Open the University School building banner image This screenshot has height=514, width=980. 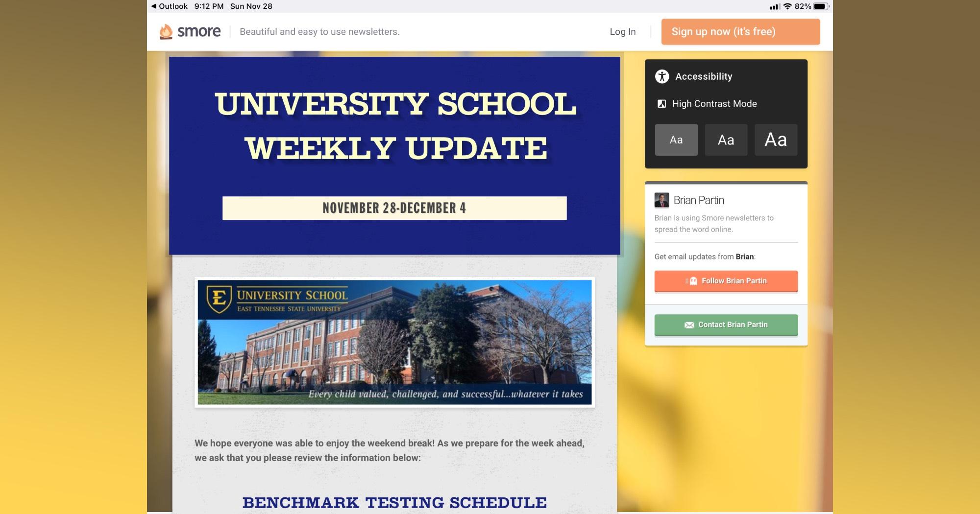(394, 342)
